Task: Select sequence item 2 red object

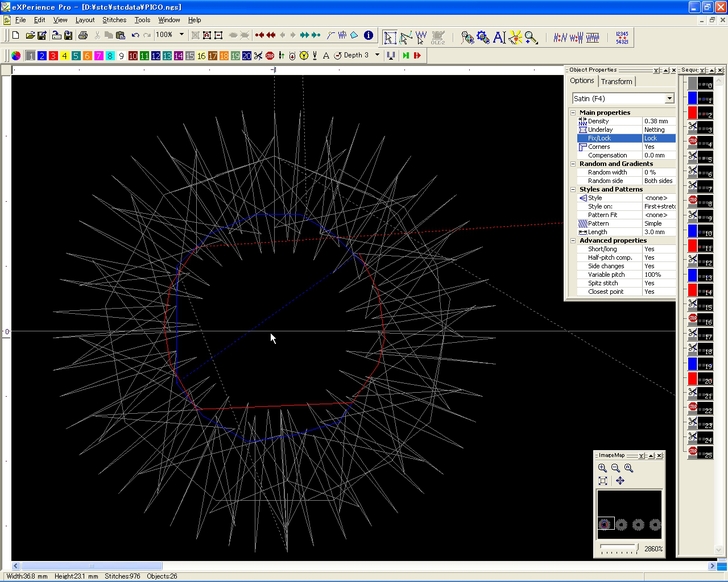Action: coord(700,113)
